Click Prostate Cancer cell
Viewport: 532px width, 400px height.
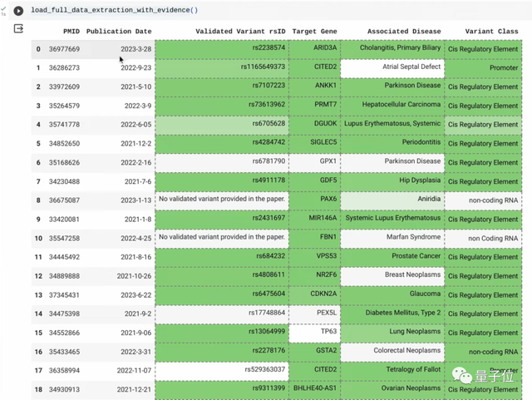pyautogui.click(x=392, y=258)
